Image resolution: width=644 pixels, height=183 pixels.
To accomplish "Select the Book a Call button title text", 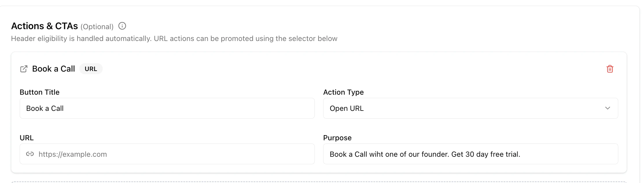I will click(45, 108).
